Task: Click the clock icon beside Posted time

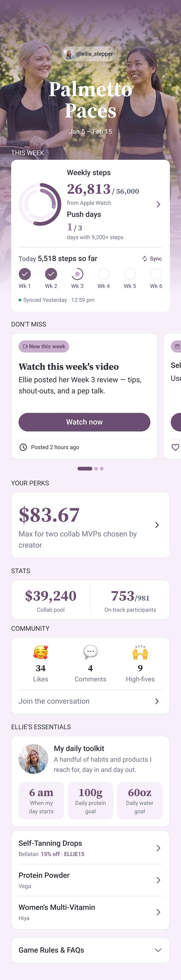Action: [23, 447]
